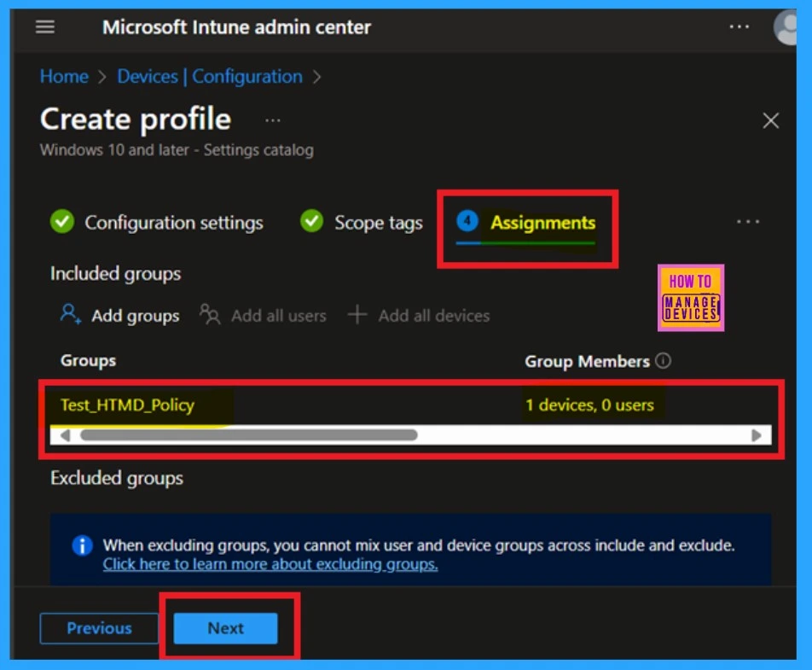Open the hamburger navigation menu
Image resolution: width=812 pixels, height=670 pixels.
click(x=45, y=26)
